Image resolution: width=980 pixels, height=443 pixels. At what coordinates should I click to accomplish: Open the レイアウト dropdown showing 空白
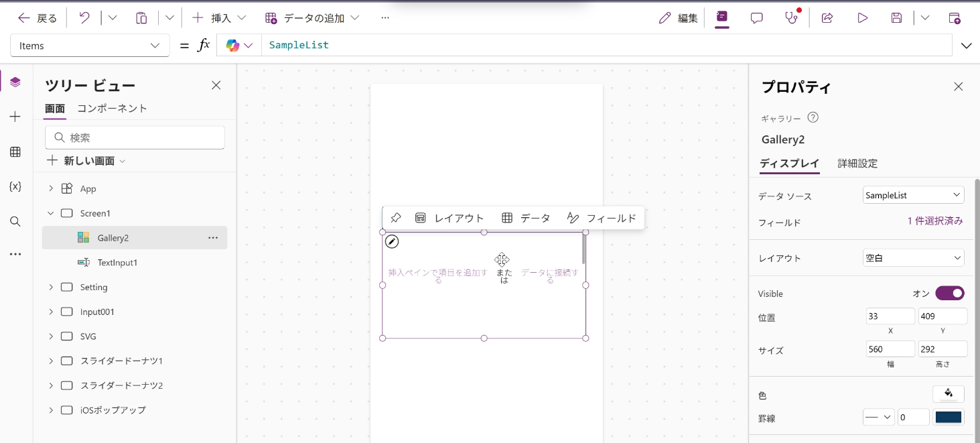coord(913,258)
